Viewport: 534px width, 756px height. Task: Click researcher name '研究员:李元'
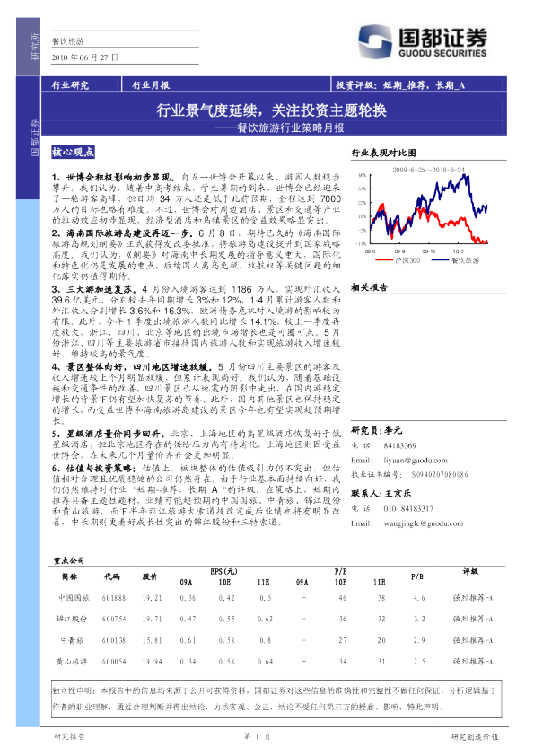click(376, 431)
